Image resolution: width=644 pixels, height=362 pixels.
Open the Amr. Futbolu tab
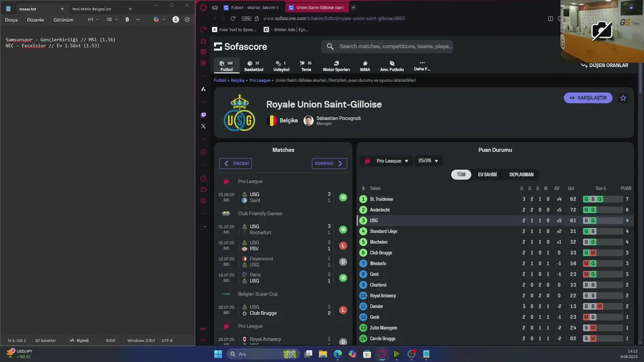click(392, 66)
